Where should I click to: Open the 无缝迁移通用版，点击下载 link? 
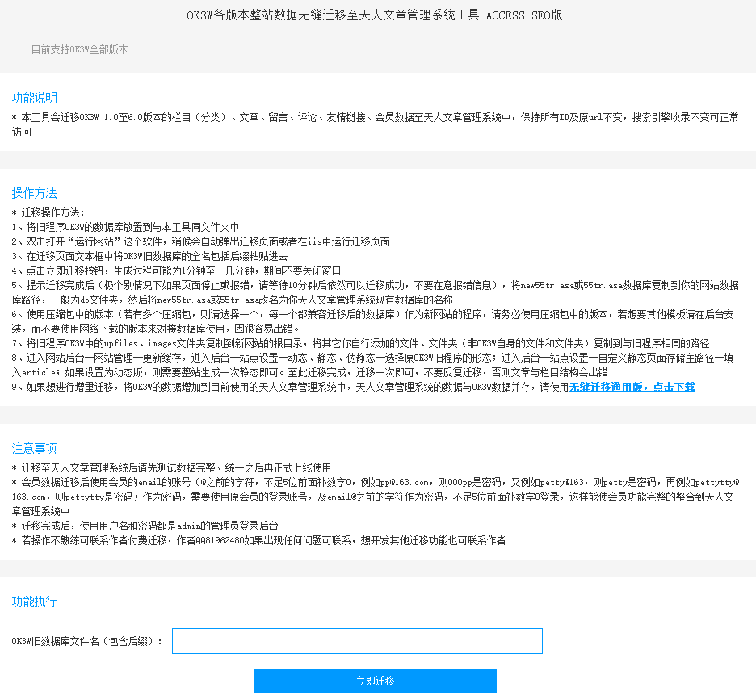[x=632, y=387]
